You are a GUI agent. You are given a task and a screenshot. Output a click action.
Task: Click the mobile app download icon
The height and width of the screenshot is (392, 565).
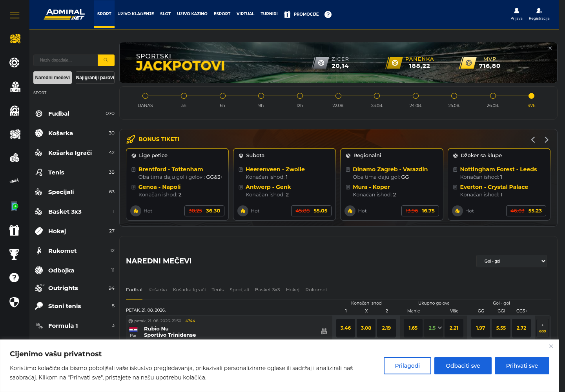click(15, 206)
